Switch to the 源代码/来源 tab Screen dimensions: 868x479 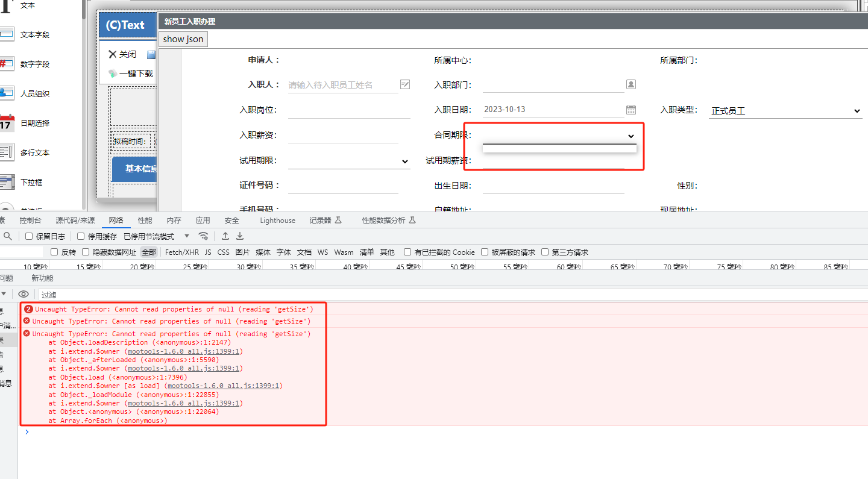[75, 221]
